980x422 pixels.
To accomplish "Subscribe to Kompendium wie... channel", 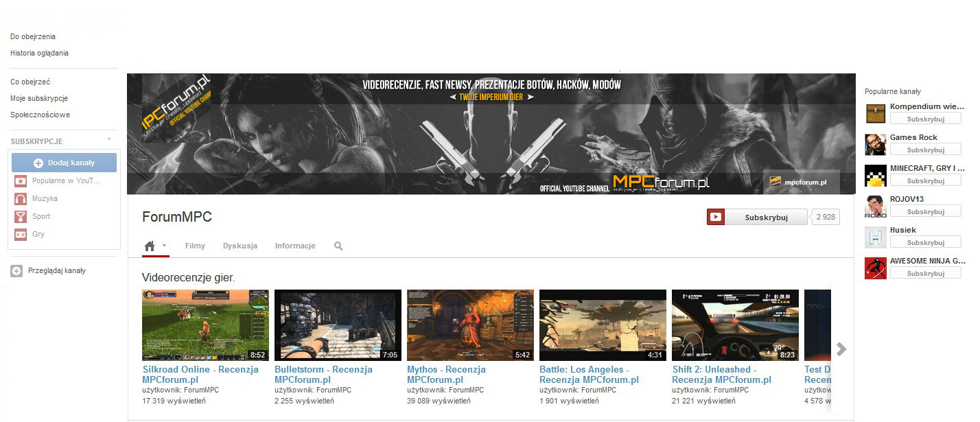I will pyautogui.click(x=925, y=119).
